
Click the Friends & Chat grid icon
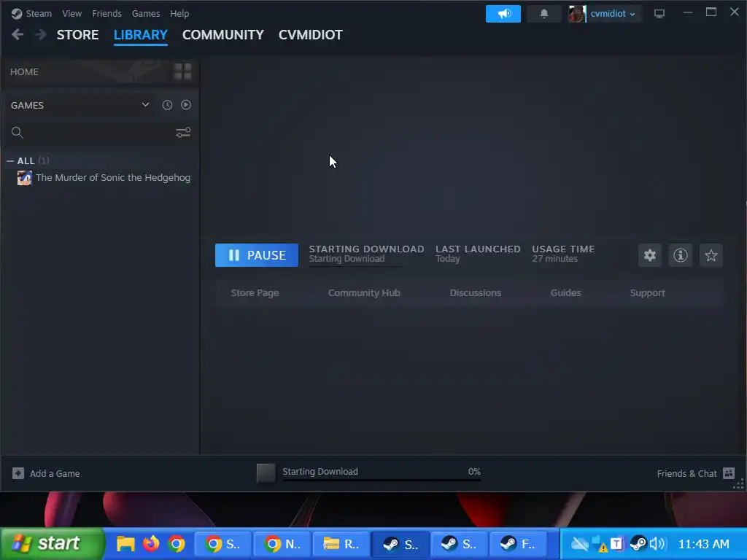click(729, 473)
